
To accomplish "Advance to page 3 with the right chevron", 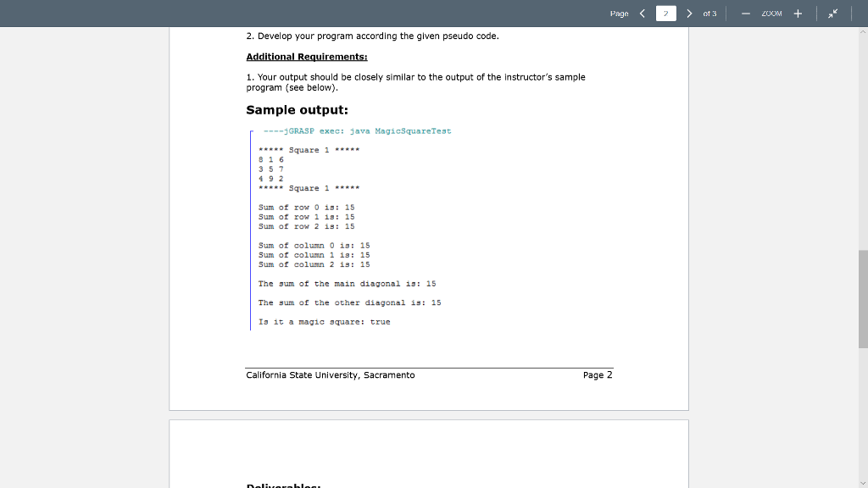I will (x=688, y=14).
